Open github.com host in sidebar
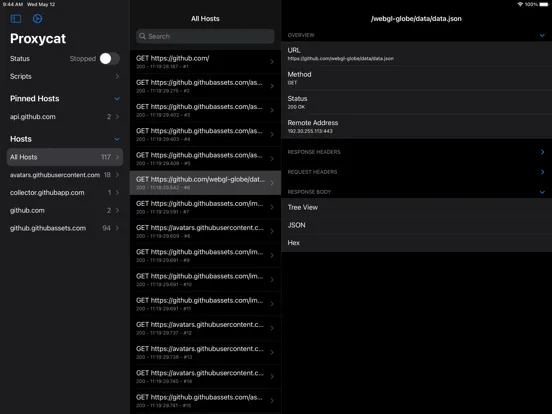This screenshot has width=552, height=414. [65, 211]
